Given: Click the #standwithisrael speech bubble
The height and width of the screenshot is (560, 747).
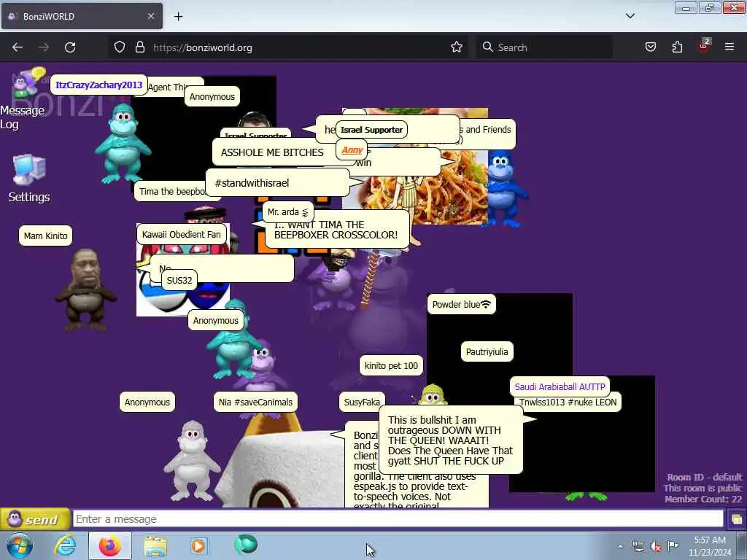Looking at the screenshot, I should (278, 183).
